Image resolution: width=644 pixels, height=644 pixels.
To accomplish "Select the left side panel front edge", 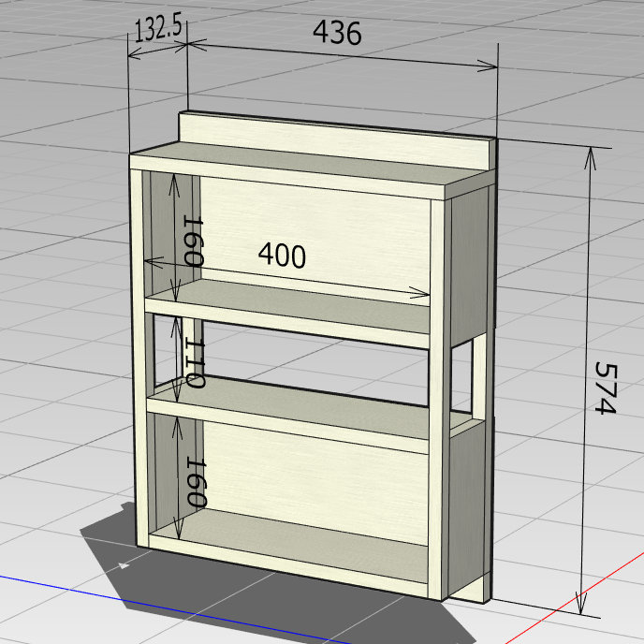I will pos(137,356).
